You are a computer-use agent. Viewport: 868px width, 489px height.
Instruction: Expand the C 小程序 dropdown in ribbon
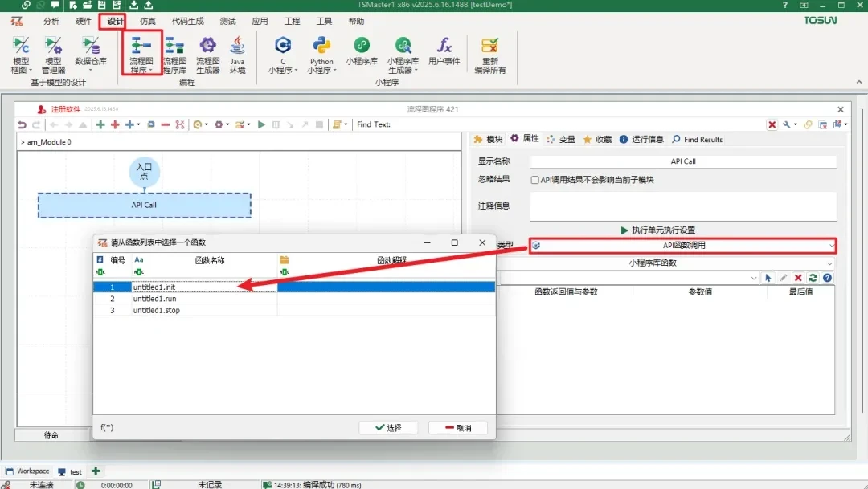(282, 71)
